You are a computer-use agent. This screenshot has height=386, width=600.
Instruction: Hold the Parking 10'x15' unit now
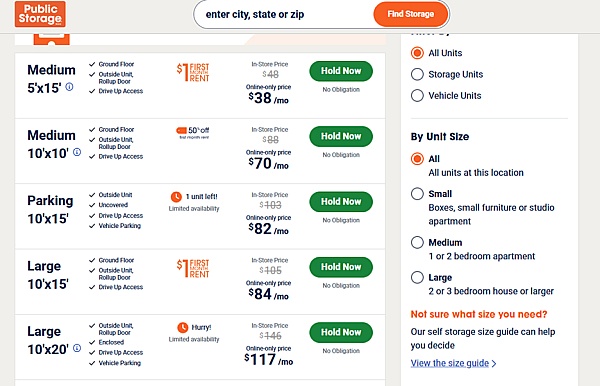point(341,202)
